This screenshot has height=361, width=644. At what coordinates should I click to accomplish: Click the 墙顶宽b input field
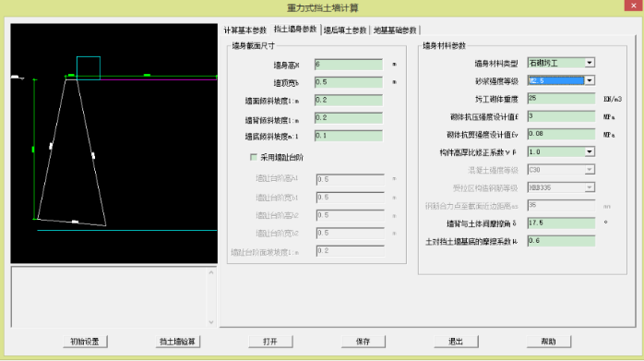pos(349,82)
